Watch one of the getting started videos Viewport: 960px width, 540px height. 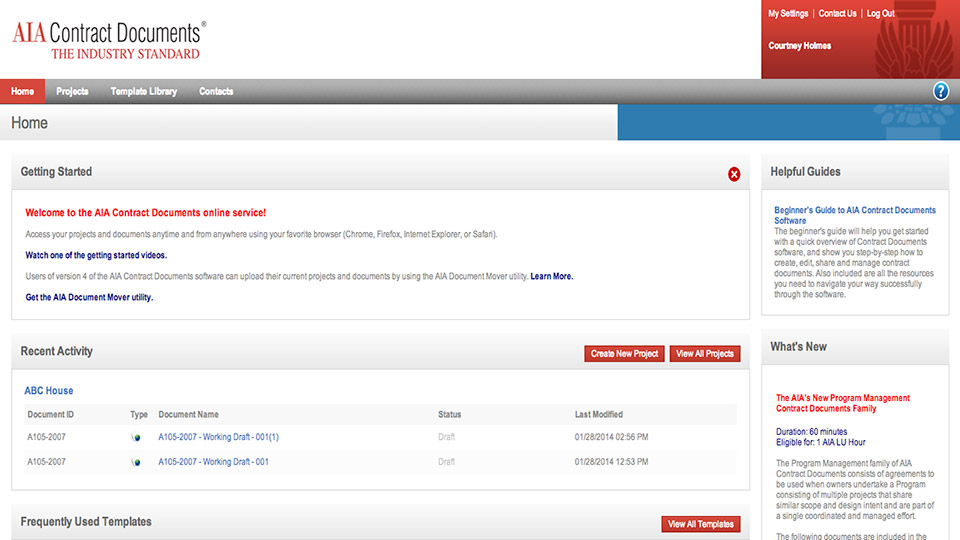96,255
